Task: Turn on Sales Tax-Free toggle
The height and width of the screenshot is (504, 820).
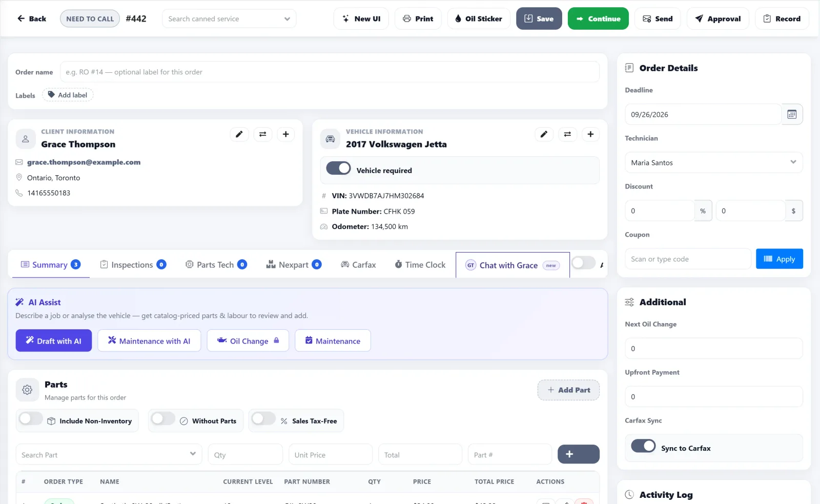Action: [263, 419]
